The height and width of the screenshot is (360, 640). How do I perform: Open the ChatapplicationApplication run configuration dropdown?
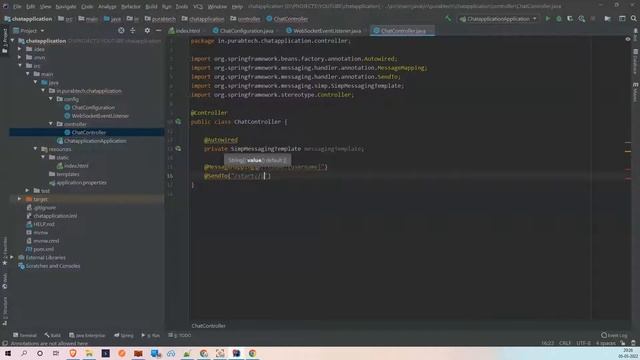(498, 19)
